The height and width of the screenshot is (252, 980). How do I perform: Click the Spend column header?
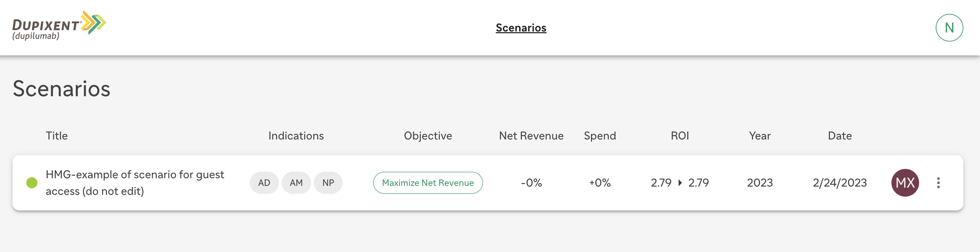pos(600,136)
